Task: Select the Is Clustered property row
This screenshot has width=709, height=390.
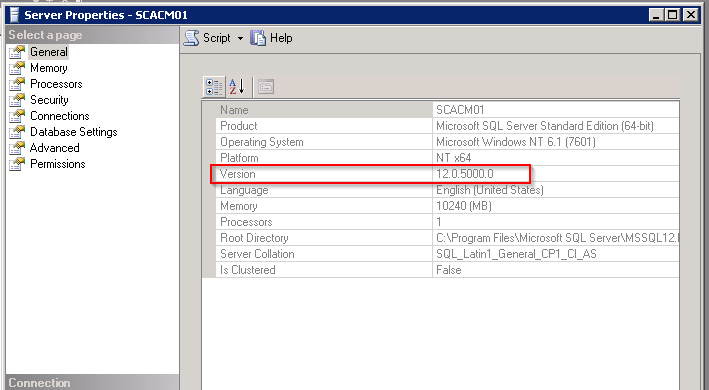Action: [447, 270]
